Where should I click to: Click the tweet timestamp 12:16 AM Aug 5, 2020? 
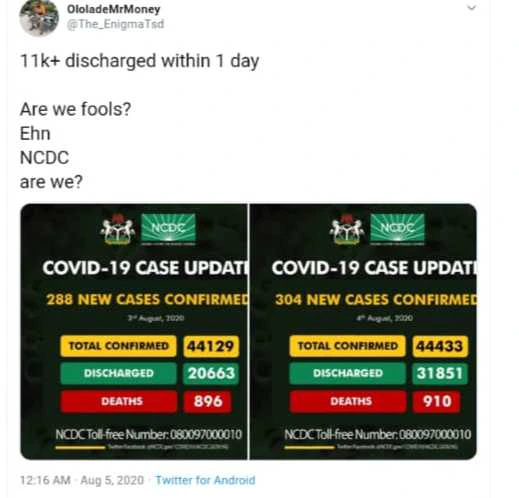coord(82,480)
